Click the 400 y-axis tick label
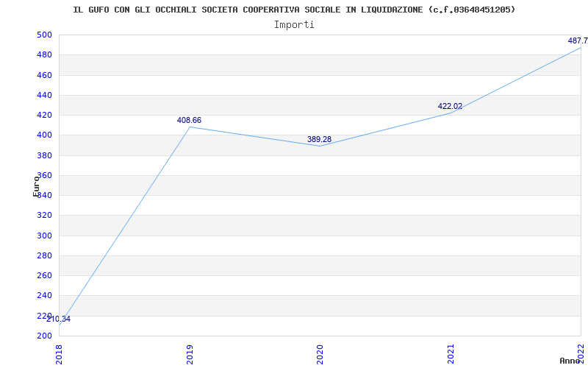This screenshot has height=368, width=588. pyautogui.click(x=44, y=135)
